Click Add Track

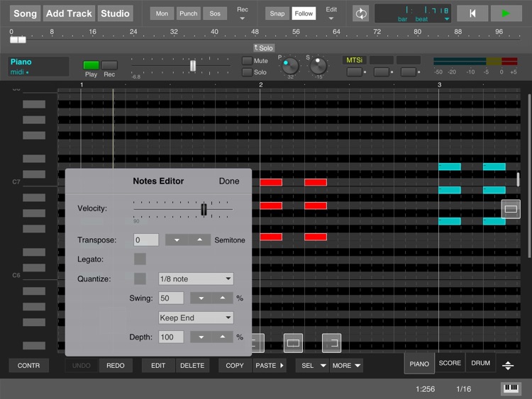[69, 13]
